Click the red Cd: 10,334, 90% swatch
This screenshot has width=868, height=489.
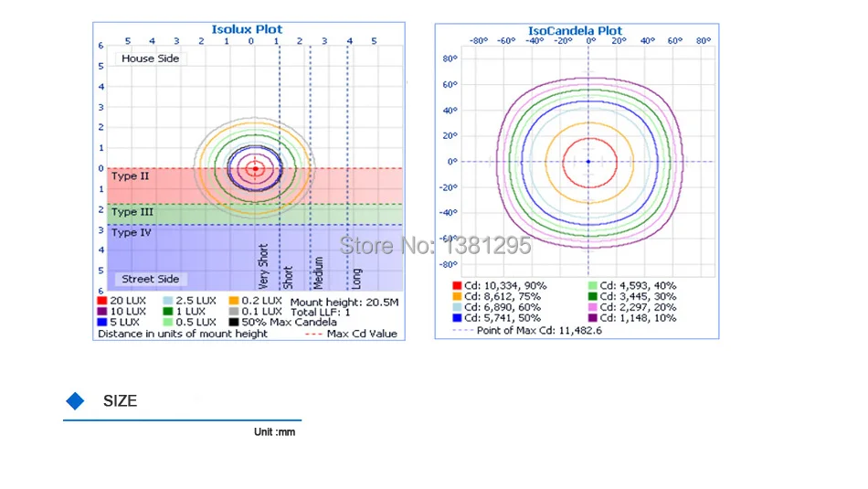[x=457, y=286]
